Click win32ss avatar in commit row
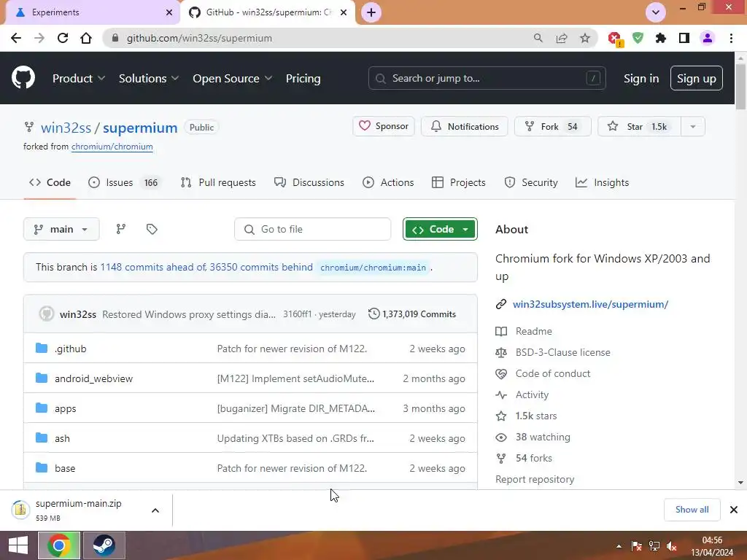 tap(46, 314)
